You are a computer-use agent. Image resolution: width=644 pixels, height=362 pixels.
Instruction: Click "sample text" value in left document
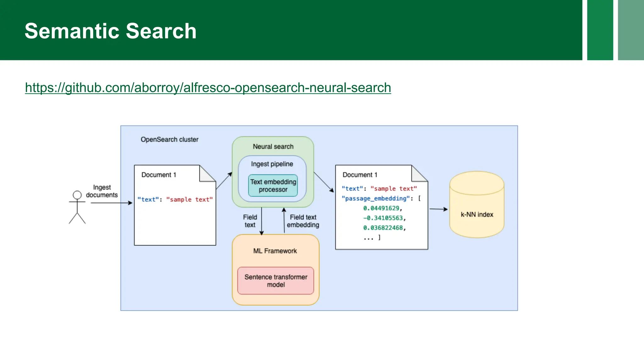(189, 200)
